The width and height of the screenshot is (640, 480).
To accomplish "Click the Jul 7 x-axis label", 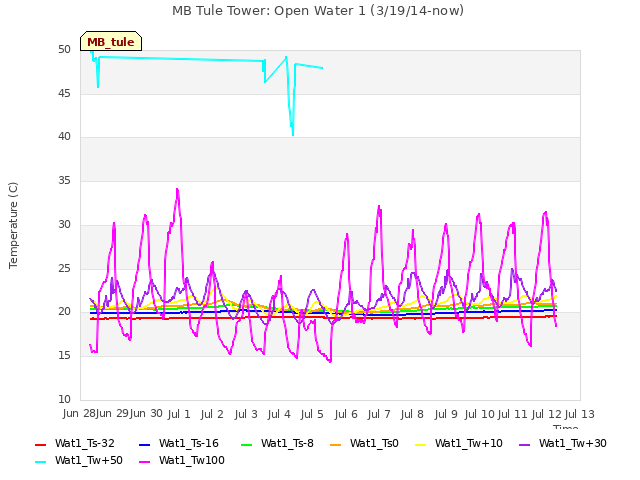I will point(379,414).
